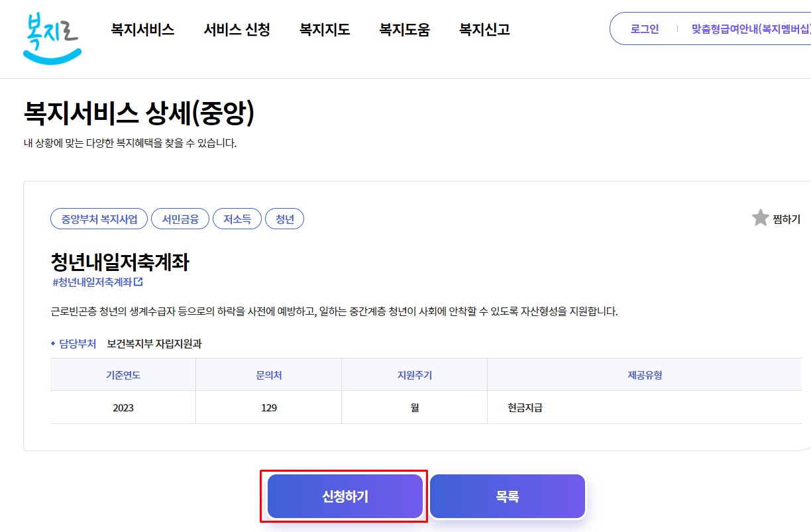Click the 보건복지부 자립지원과 text
811x532 pixels.
154,344
